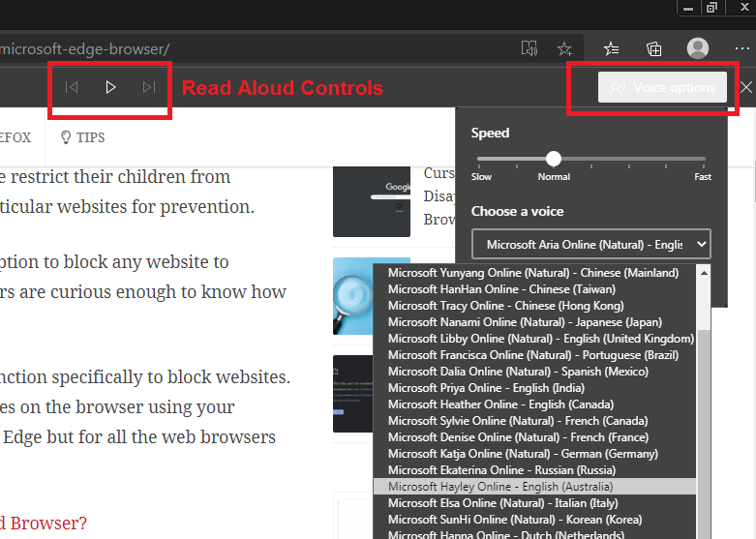Click the Read Aloud icon in address bar
Image resolution: width=756 pixels, height=539 pixels.
(529, 48)
